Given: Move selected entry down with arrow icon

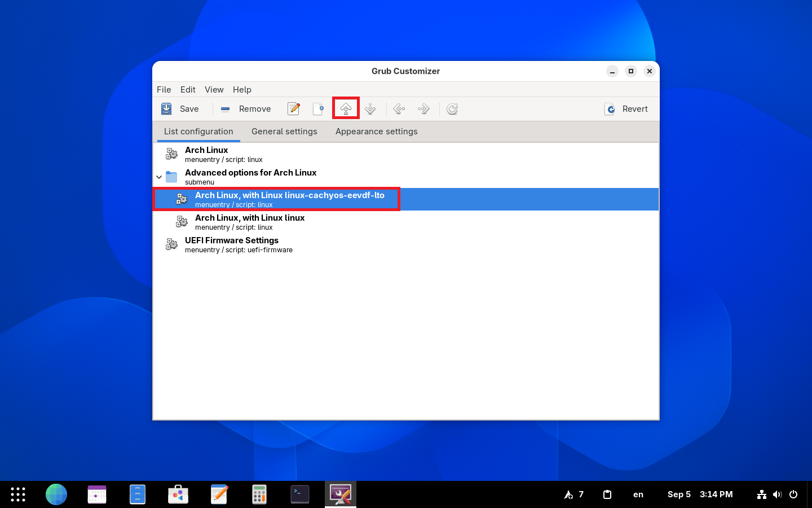Looking at the screenshot, I should (370, 109).
